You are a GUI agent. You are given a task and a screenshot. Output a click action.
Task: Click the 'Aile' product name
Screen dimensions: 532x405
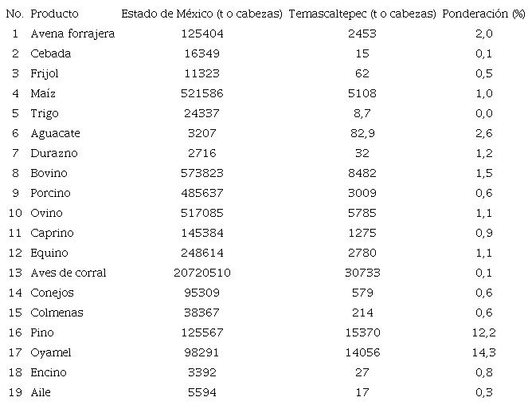click(x=41, y=392)
